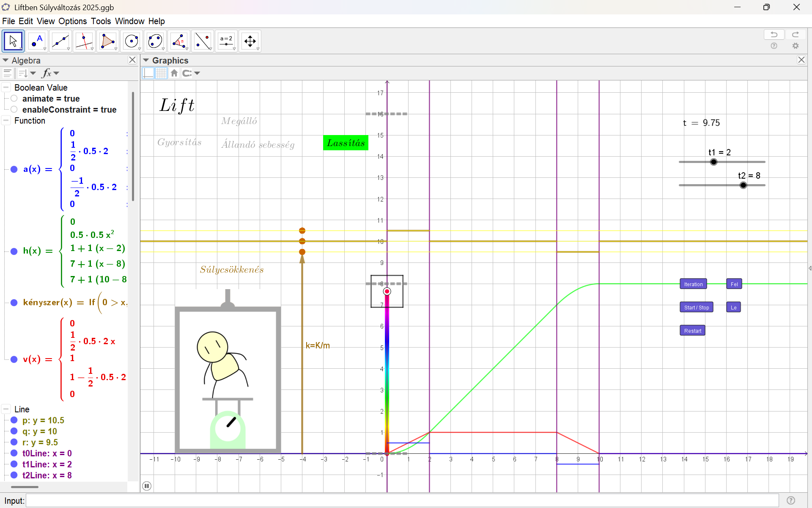This screenshot has width=812, height=508.
Task: Select the Point tool
Action: 37,41
